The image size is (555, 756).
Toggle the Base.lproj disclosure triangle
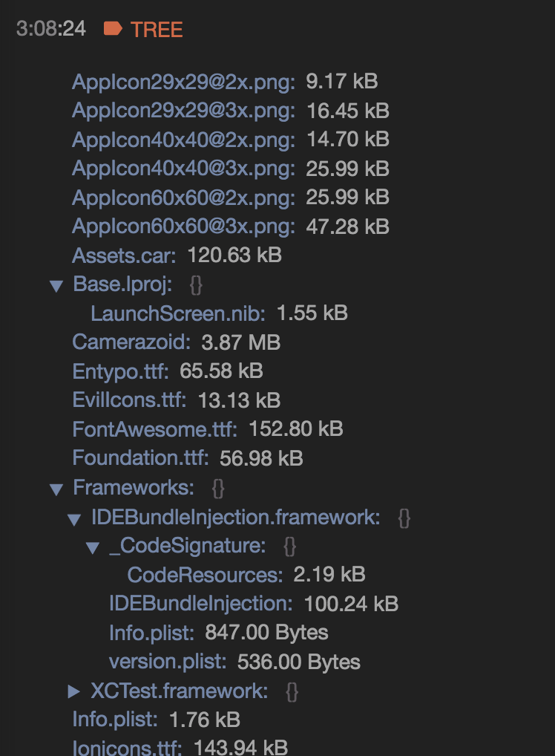coord(56,284)
